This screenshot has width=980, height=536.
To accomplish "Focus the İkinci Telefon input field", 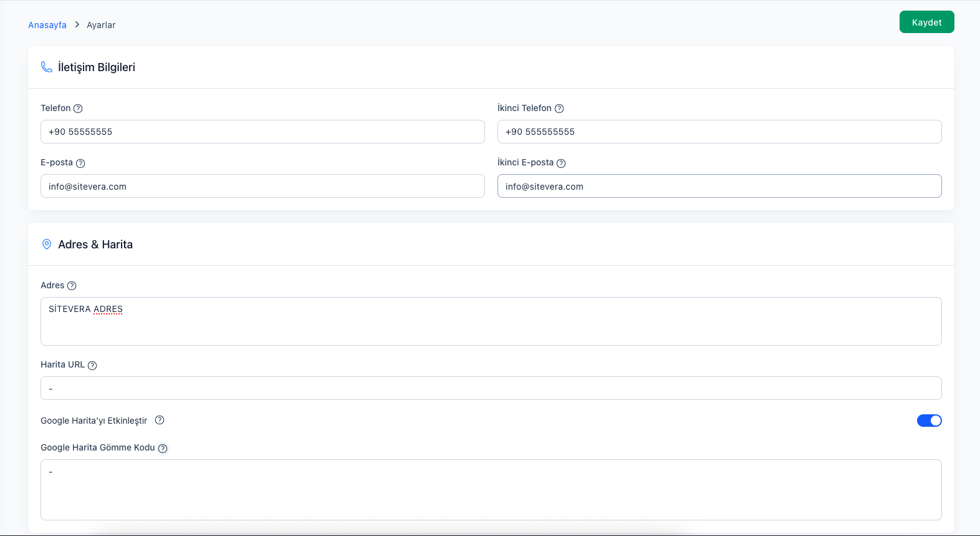I will coord(719,132).
